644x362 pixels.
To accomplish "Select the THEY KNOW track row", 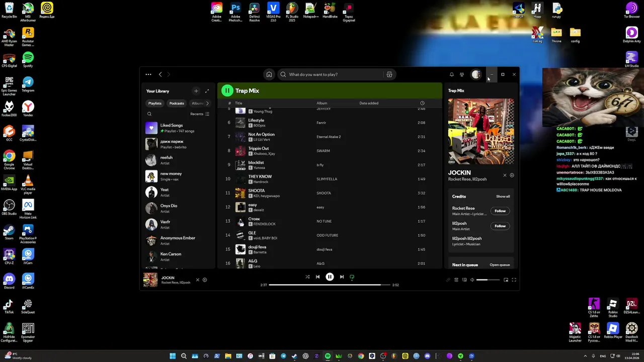I will [x=330, y=179].
